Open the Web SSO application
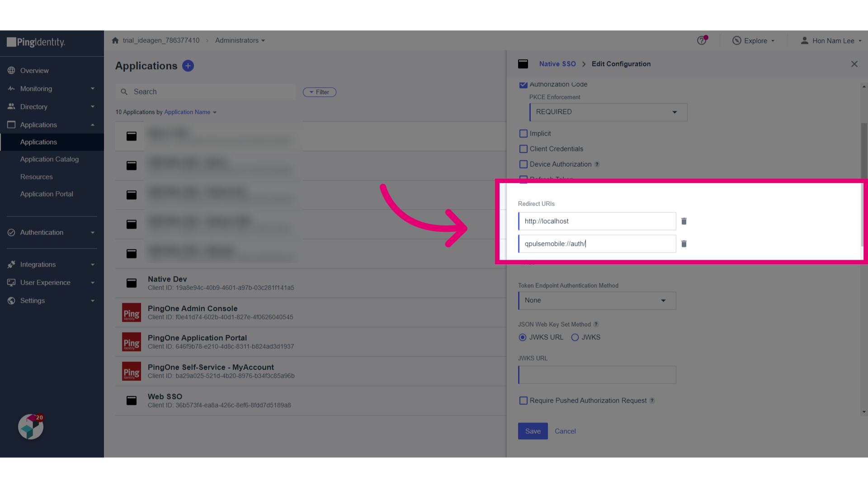The height and width of the screenshot is (488, 868). pyautogui.click(x=165, y=397)
